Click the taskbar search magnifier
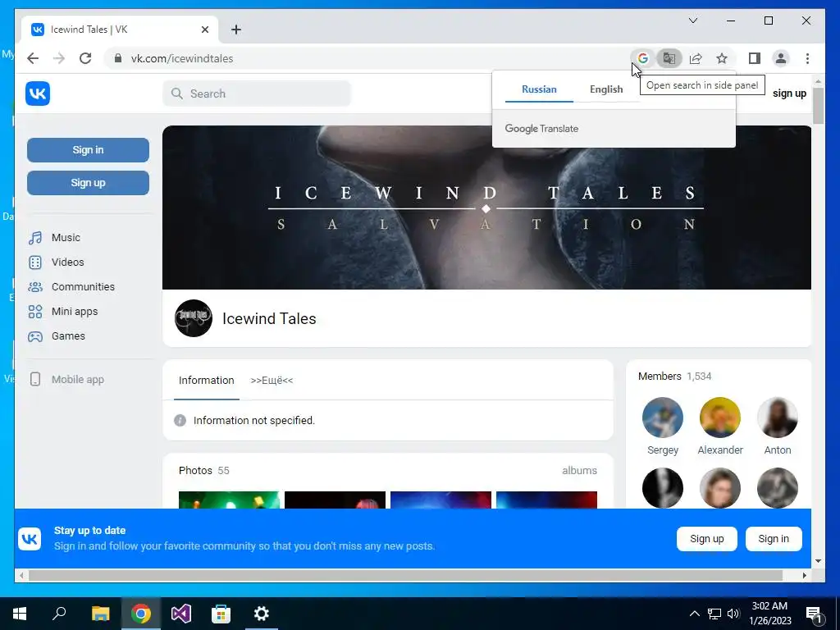Screen dimensions: 840x630 (59, 614)
